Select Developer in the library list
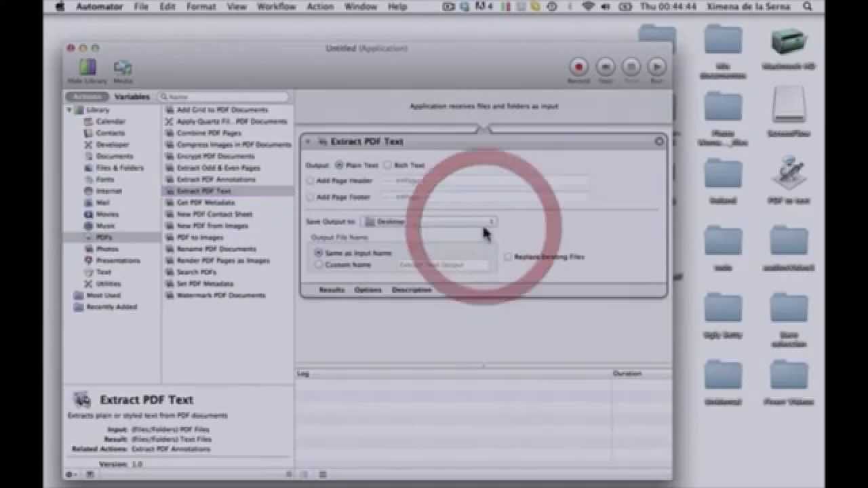 coord(112,144)
